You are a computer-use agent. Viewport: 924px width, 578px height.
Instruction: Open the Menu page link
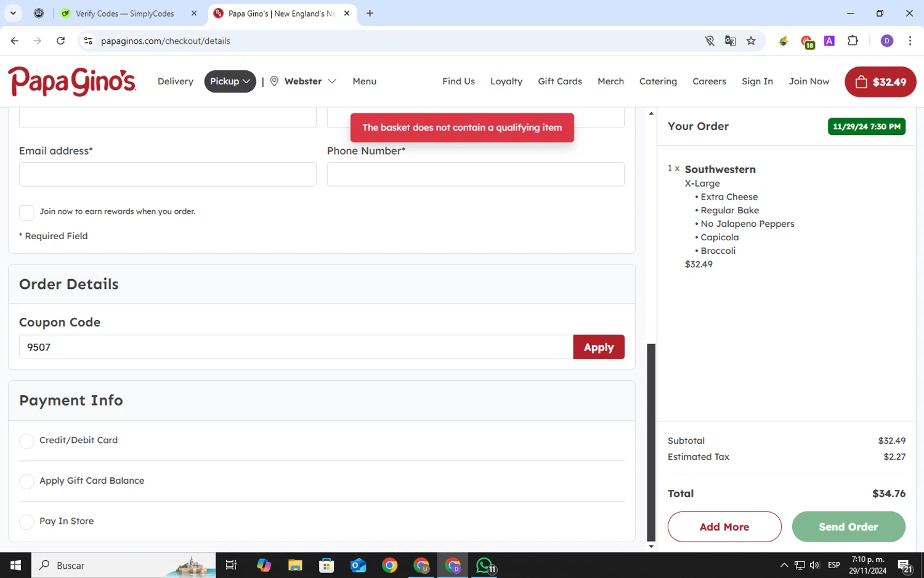(x=365, y=81)
